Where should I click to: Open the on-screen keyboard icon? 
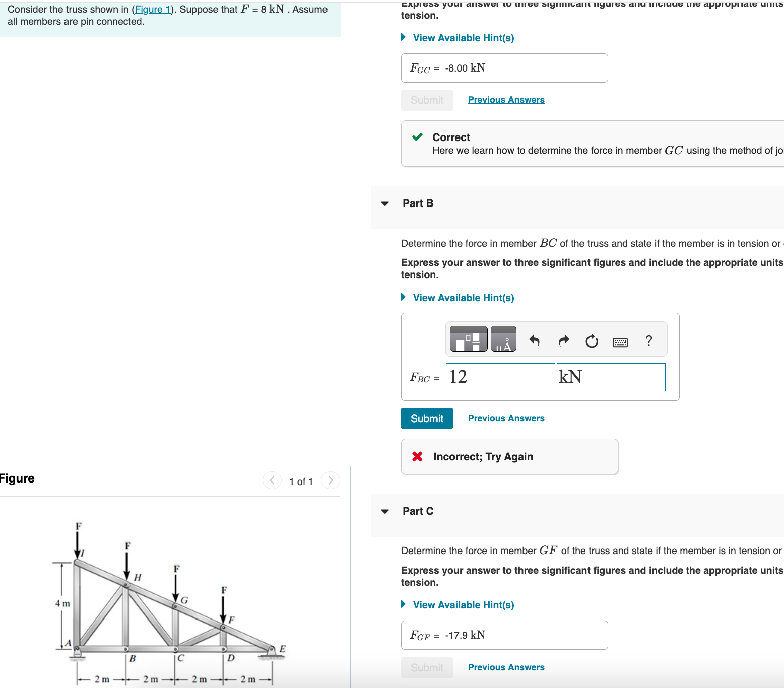(x=621, y=341)
